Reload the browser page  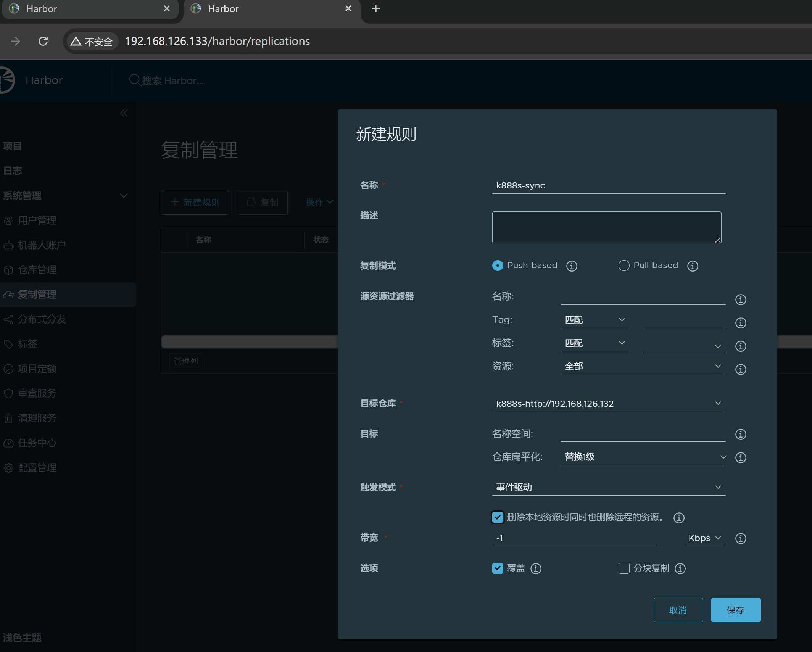point(43,41)
